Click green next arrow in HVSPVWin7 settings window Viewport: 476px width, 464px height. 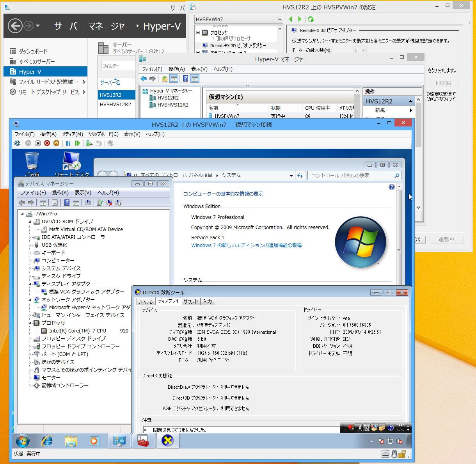300,19
